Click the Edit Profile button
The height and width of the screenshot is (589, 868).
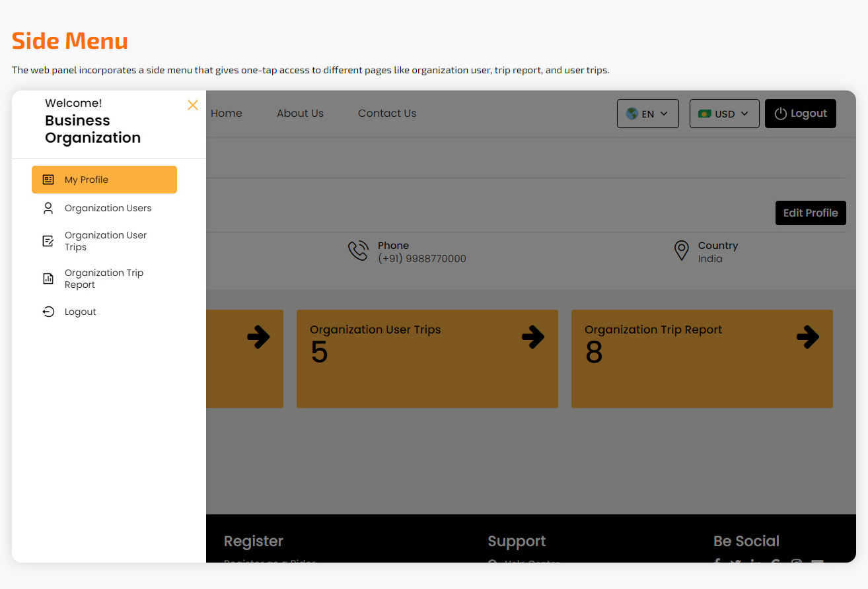point(811,213)
